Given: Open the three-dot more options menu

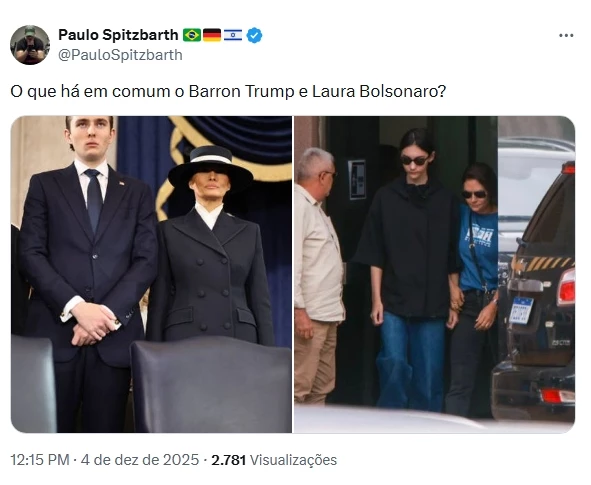Looking at the screenshot, I should coord(566,35).
